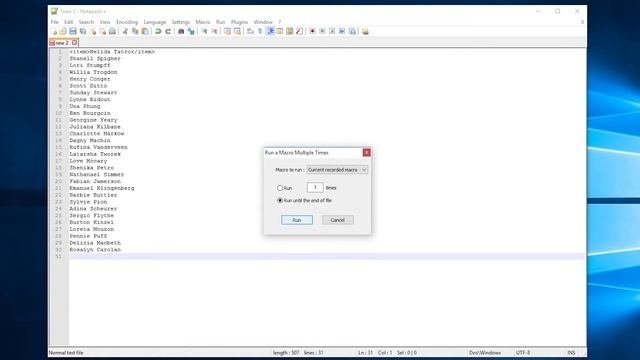Toggle the highlighted Indent guide icon
The height and width of the screenshot is (360, 640).
[270, 31]
